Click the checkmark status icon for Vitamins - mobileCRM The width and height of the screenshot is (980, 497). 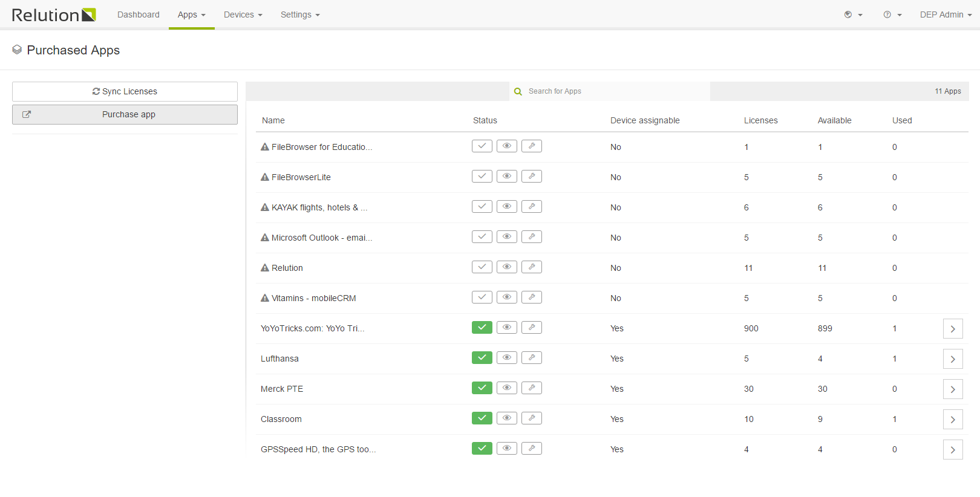tap(482, 297)
